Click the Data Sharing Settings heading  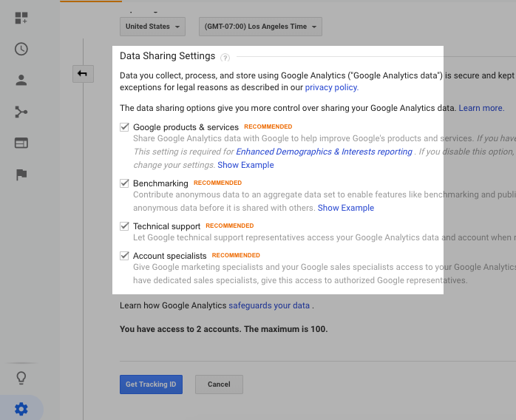(167, 56)
